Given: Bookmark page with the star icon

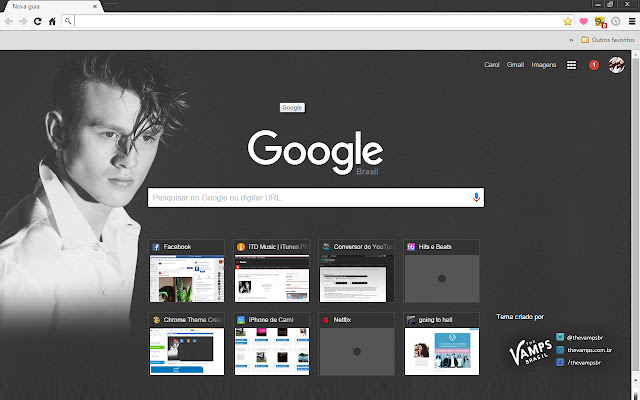Looking at the screenshot, I should pos(567,21).
